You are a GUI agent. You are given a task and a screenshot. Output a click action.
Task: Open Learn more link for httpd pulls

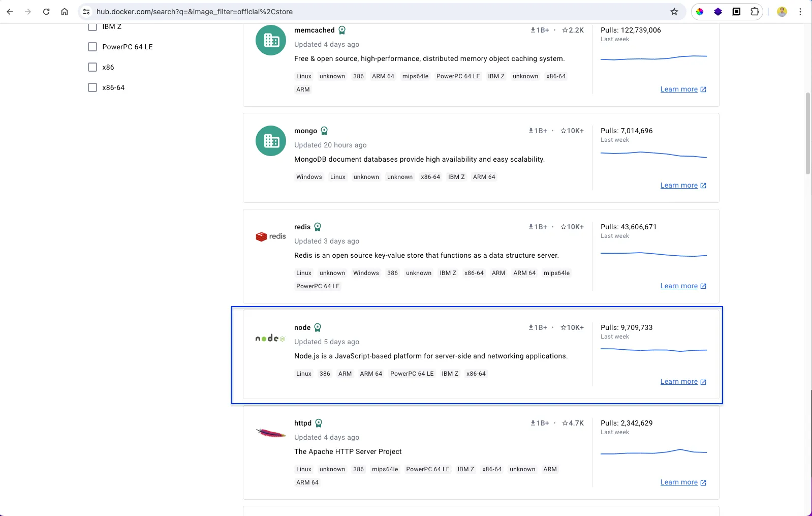click(x=683, y=482)
